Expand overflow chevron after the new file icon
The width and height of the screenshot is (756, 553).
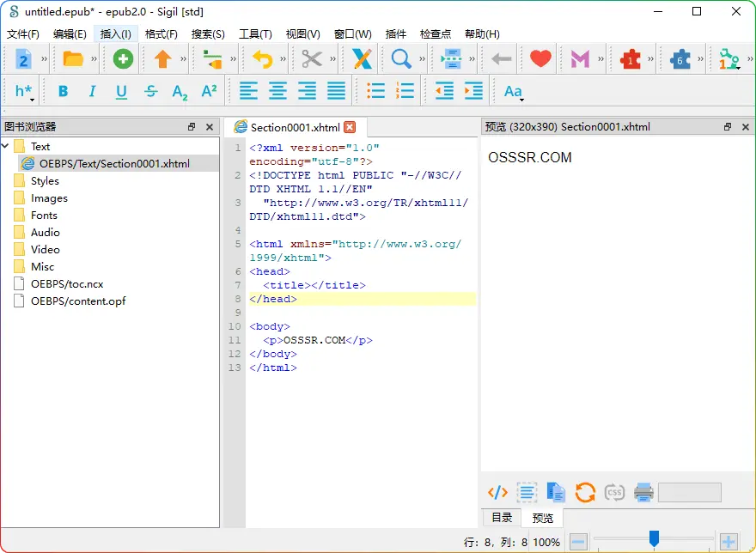coord(44,59)
